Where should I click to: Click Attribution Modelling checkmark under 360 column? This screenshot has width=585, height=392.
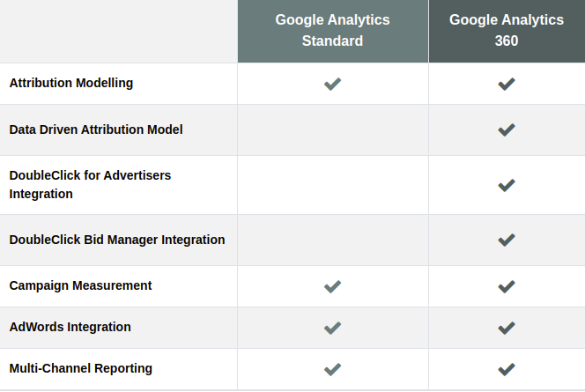click(x=507, y=84)
